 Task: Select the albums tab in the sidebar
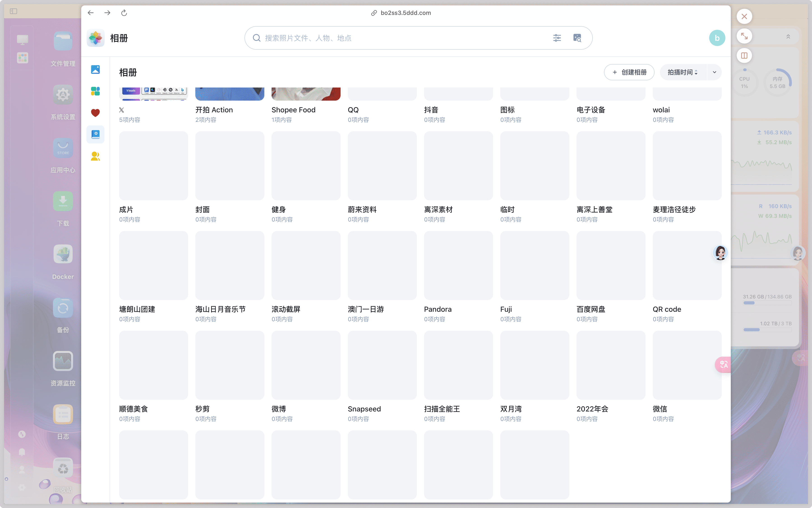click(x=95, y=134)
